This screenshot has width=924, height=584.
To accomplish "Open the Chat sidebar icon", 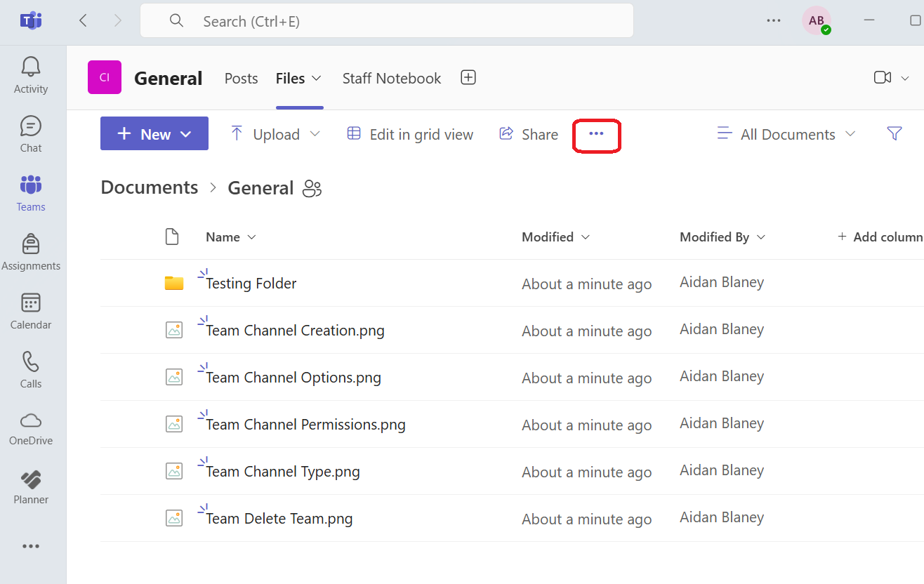I will (x=30, y=126).
